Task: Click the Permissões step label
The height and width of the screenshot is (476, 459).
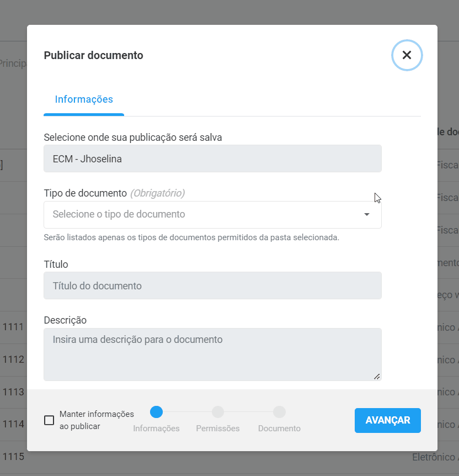Action: tap(218, 429)
